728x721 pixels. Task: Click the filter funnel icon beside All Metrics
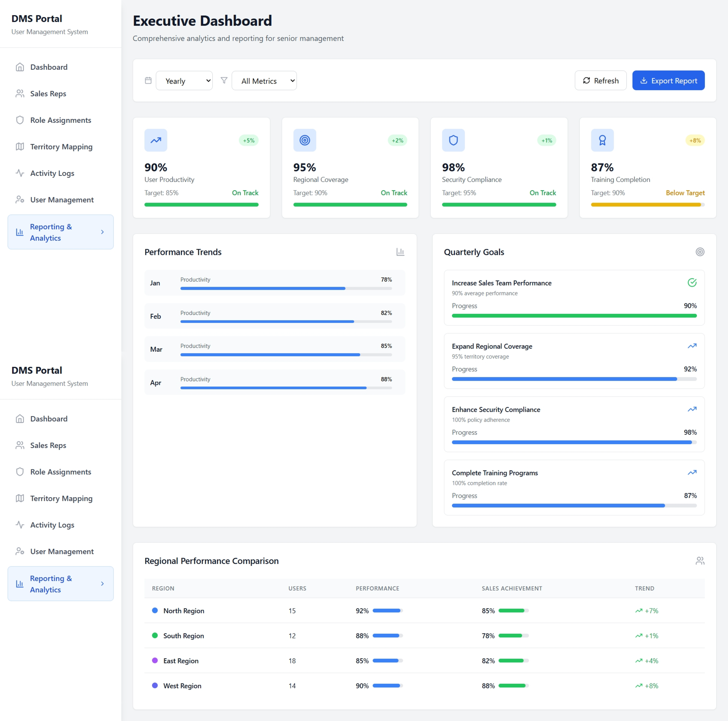(224, 80)
